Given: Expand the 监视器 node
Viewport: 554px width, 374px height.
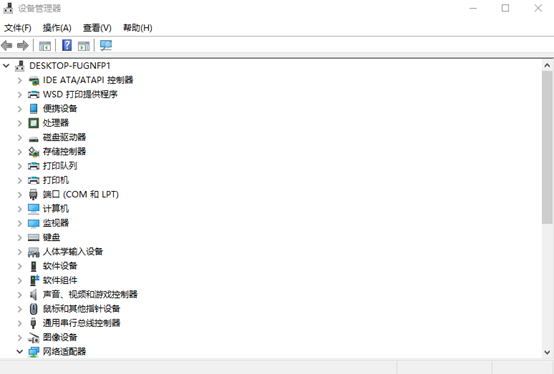Looking at the screenshot, I should 20,223.
